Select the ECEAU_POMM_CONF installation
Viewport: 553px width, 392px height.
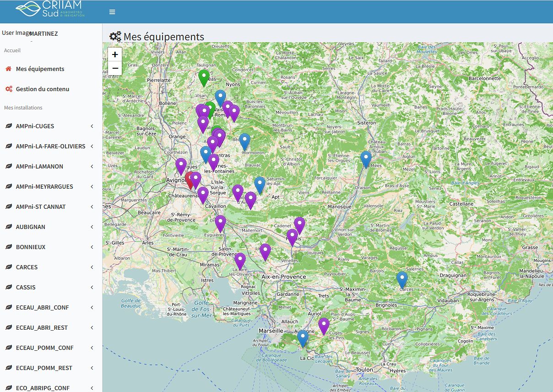44,348
